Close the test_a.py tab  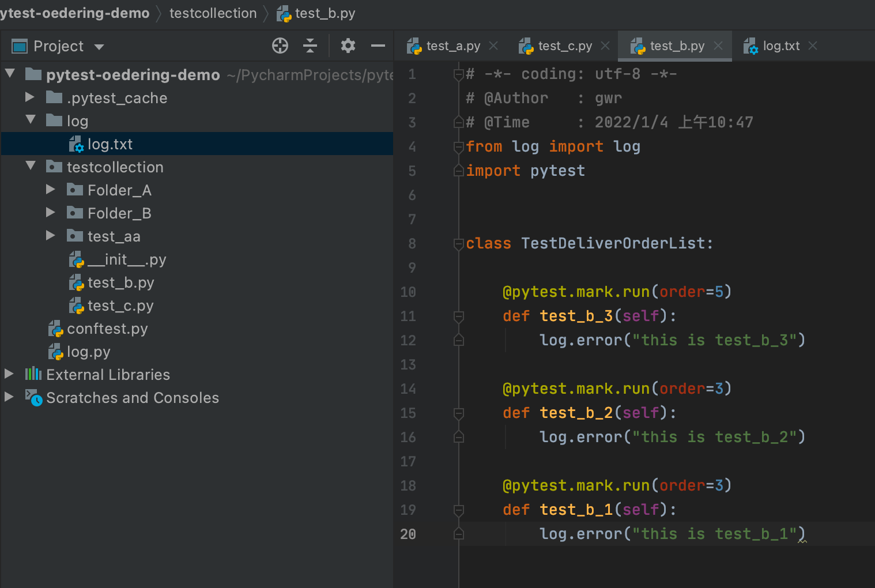pyautogui.click(x=493, y=46)
